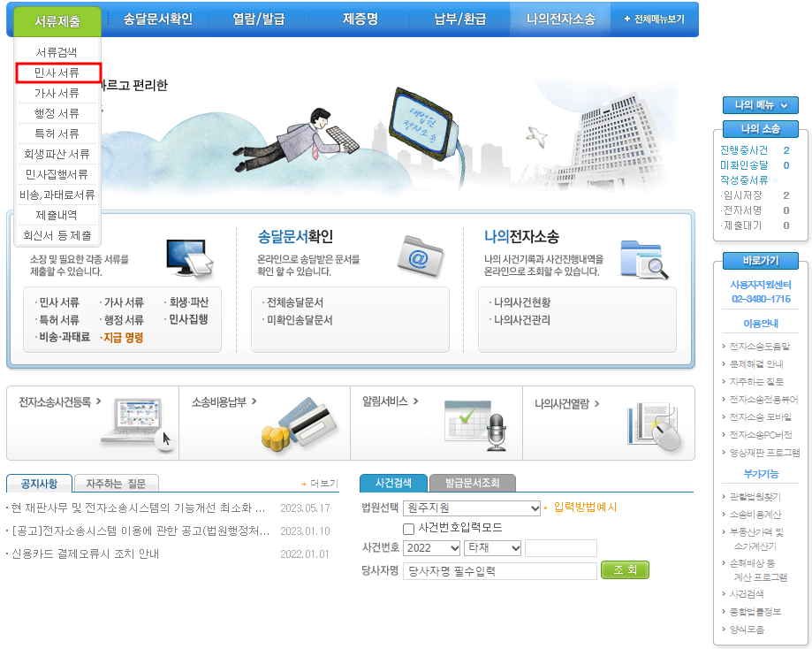Open the 영상재판 프로그램 link

pos(764,453)
